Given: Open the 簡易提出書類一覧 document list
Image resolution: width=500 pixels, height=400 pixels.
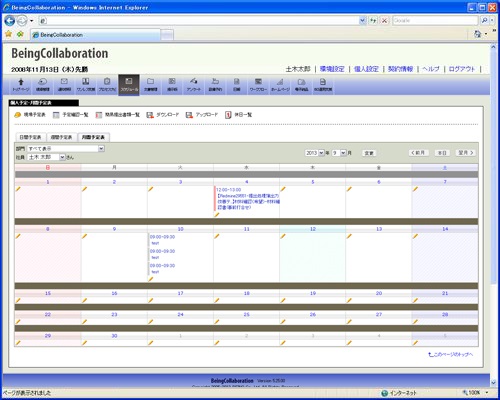Looking at the screenshot, I should pos(117,115).
